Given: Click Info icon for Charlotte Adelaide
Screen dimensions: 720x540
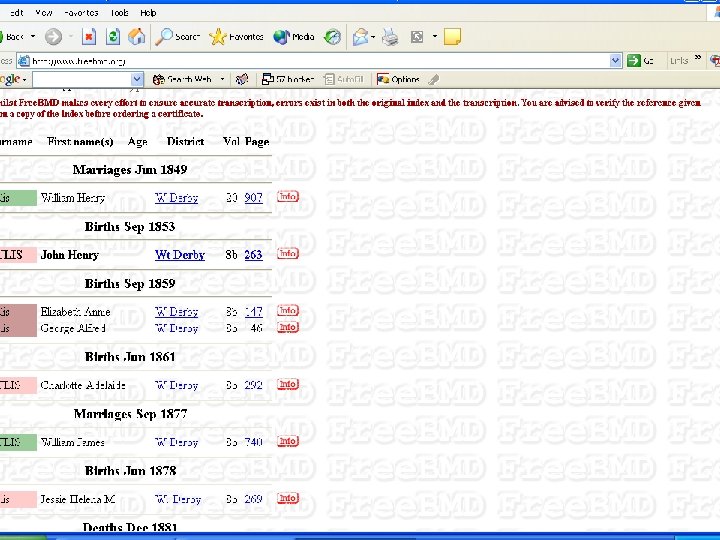Looking at the screenshot, I should (288, 384).
